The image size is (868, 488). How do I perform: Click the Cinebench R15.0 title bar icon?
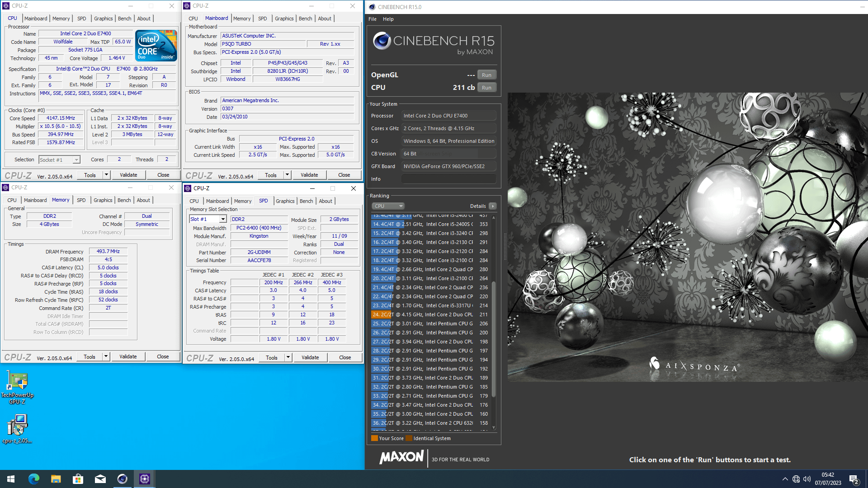(372, 7)
